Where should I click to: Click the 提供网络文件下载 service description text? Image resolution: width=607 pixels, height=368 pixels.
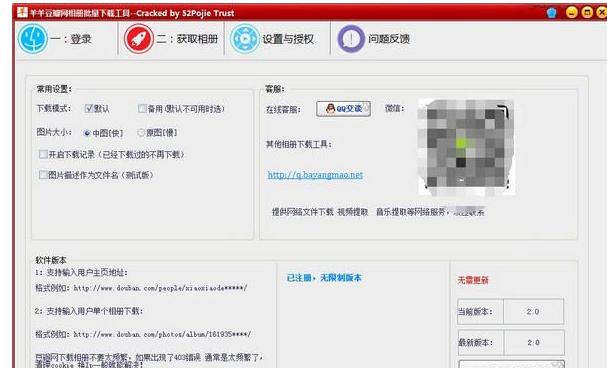[x=378, y=212]
